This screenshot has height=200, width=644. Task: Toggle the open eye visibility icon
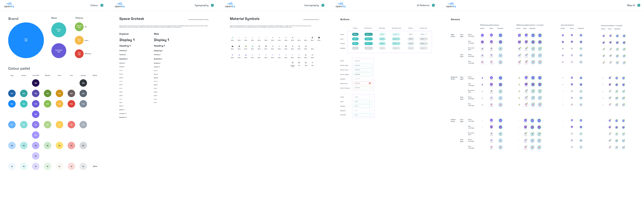[299, 46]
